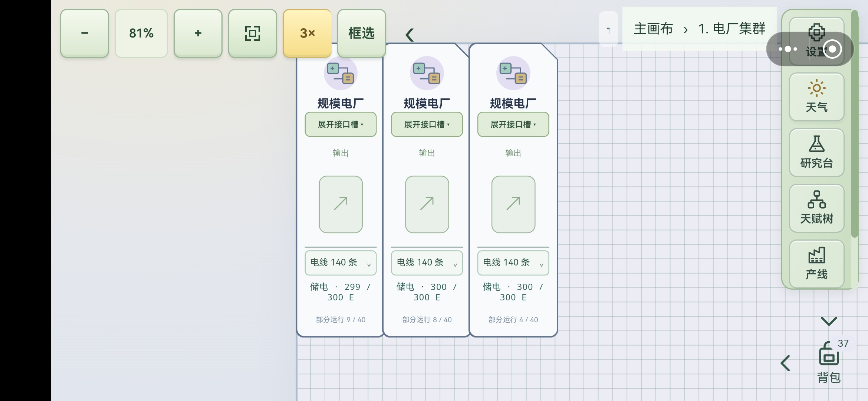The width and height of the screenshot is (868, 401).
Task: Open the second card's 电线 140 条 dropdown
Action: point(427,263)
